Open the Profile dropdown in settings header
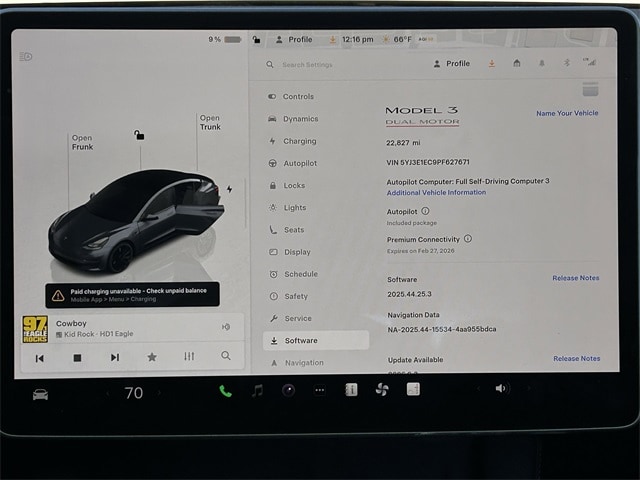 451,63
